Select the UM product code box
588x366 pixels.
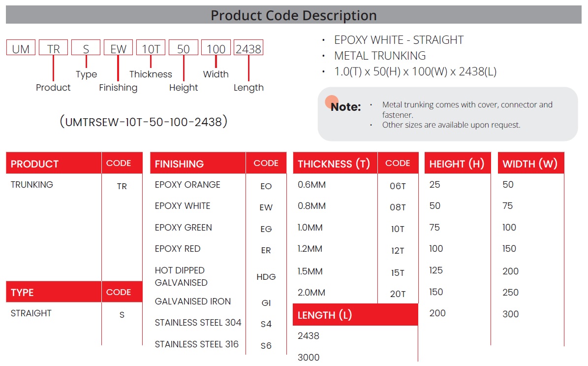tap(20, 47)
